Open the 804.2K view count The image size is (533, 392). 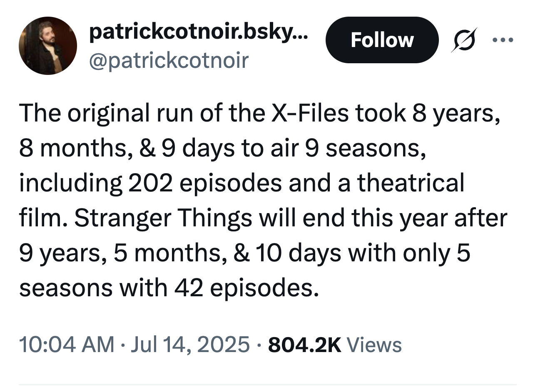point(305,345)
